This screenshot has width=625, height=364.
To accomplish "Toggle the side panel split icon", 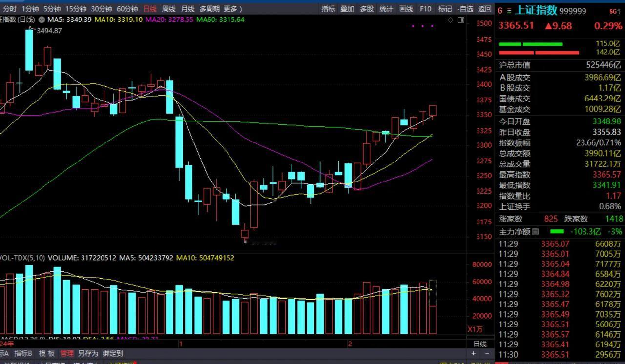I will (461, 20).
